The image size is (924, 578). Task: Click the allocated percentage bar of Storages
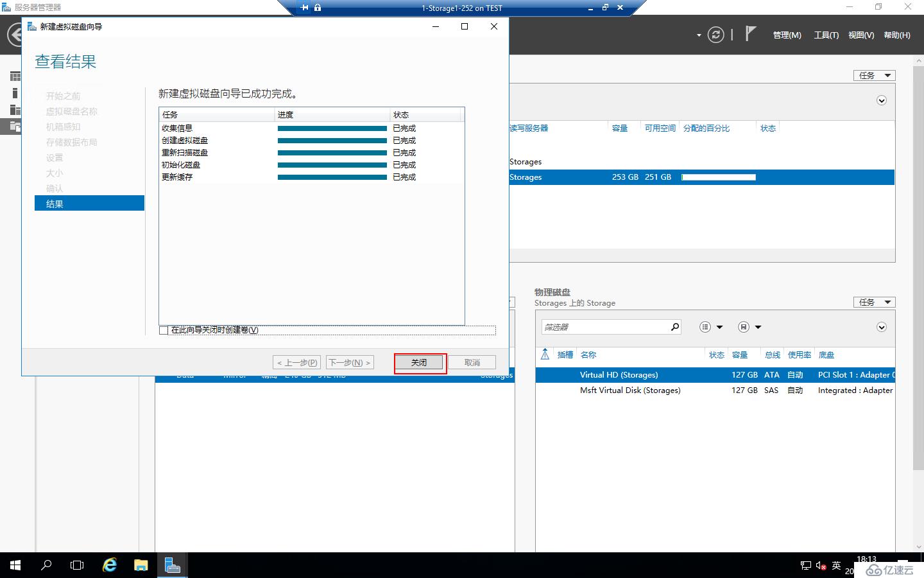(x=719, y=177)
